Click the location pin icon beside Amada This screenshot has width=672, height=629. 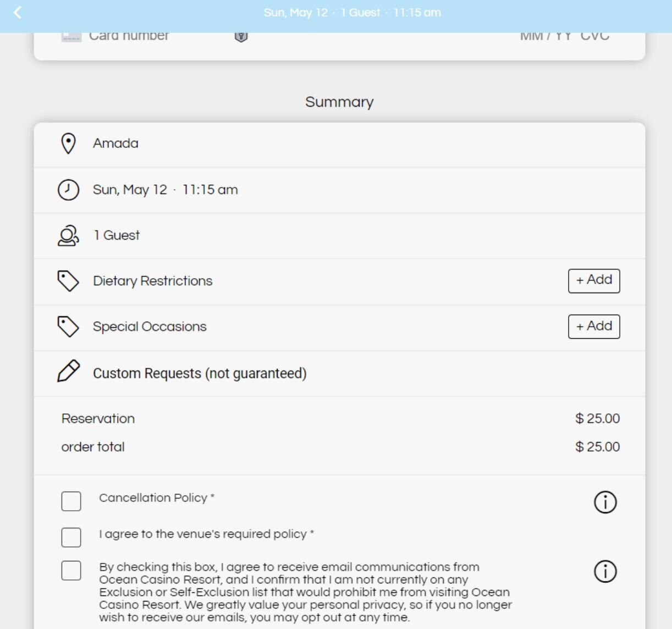(68, 144)
